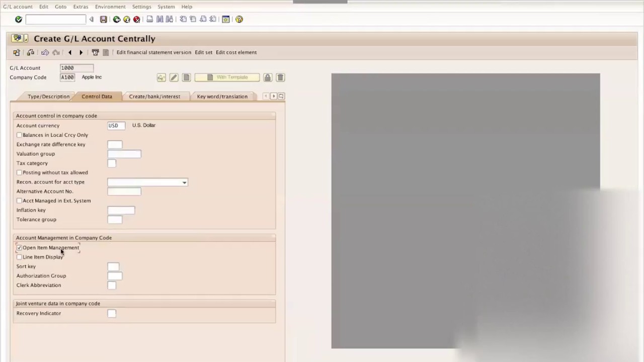The width and height of the screenshot is (644, 362).
Task: Click the Create blank page icon
Action: click(187, 77)
